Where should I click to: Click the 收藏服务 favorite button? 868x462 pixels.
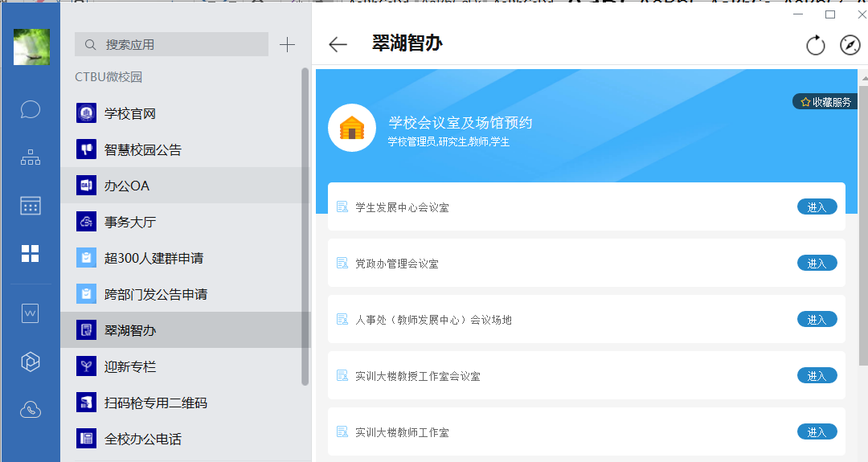pyautogui.click(x=825, y=102)
